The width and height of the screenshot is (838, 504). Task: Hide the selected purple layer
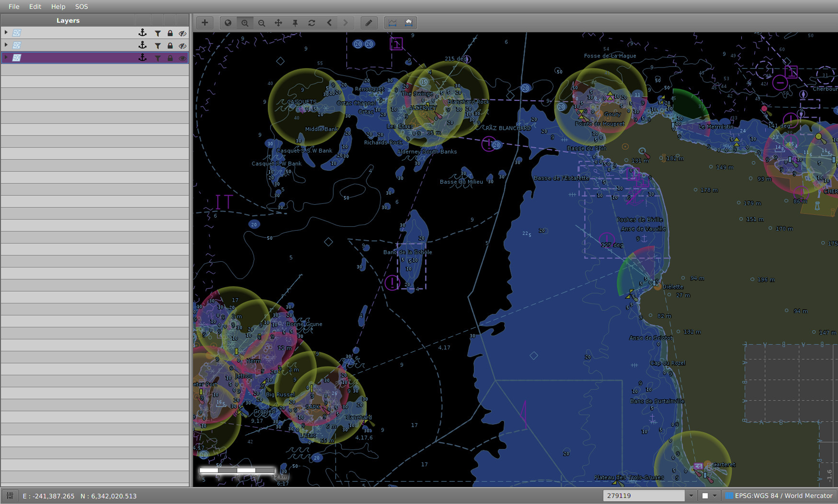coord(182,58)
